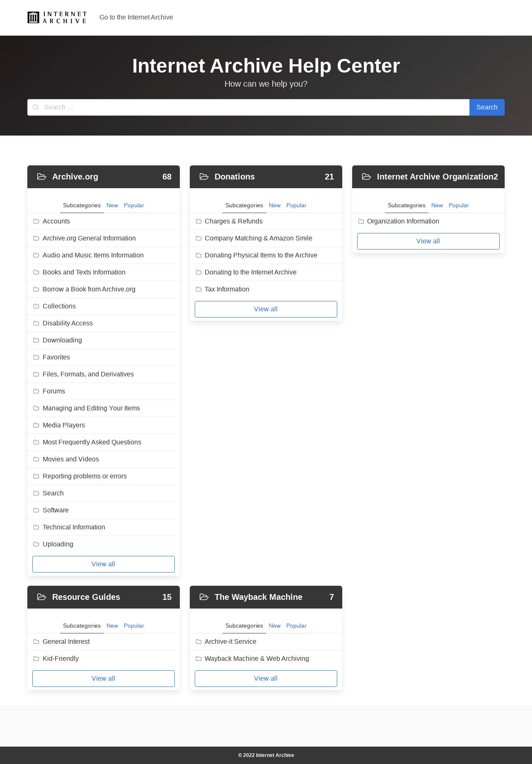Open Audio and Music Items Information

[93, 255]
